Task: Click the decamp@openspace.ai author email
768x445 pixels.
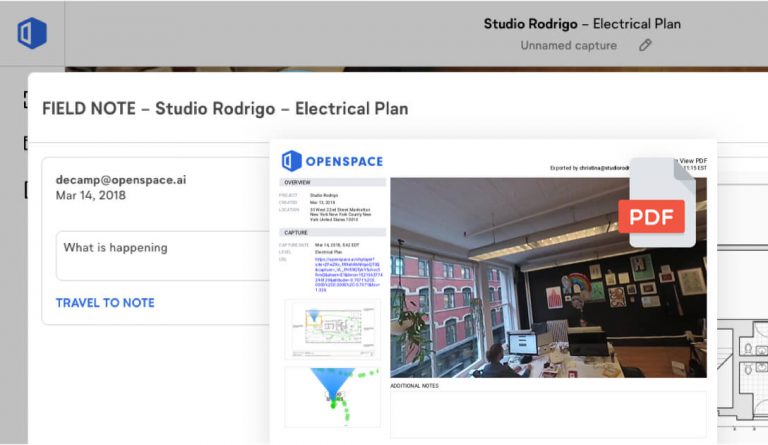Action: click(x=121, y=180)
